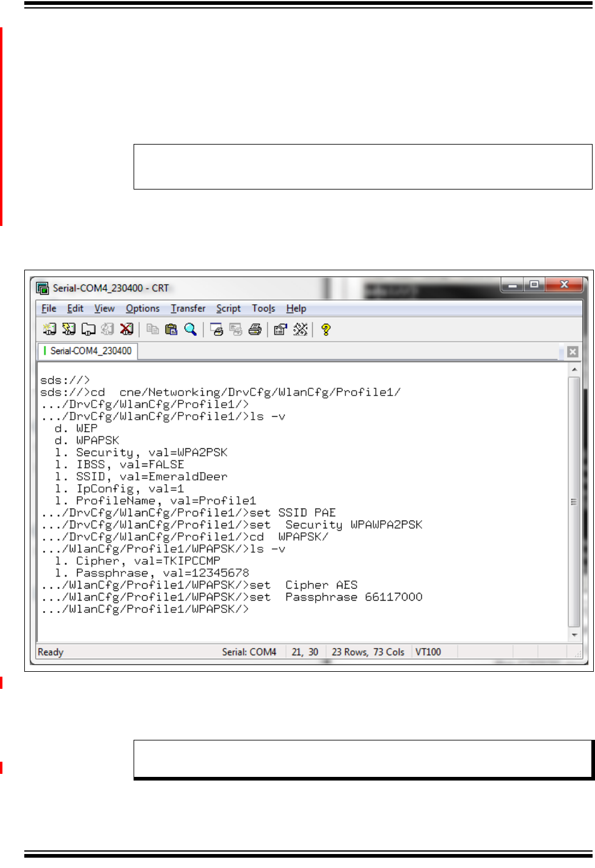Open the Transfer menu
This screenshot has height=868, width=595.
click(x=188, y=309)
